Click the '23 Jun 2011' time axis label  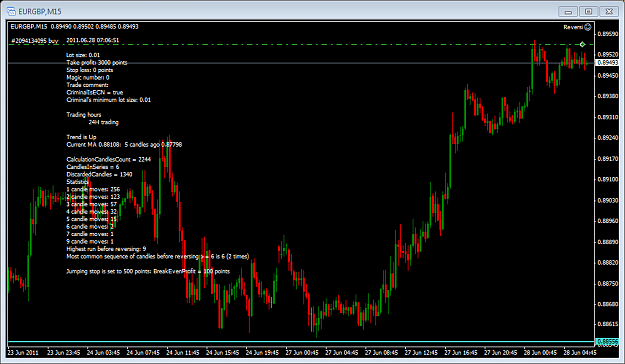pyautogui.click(x=23, y=353)
